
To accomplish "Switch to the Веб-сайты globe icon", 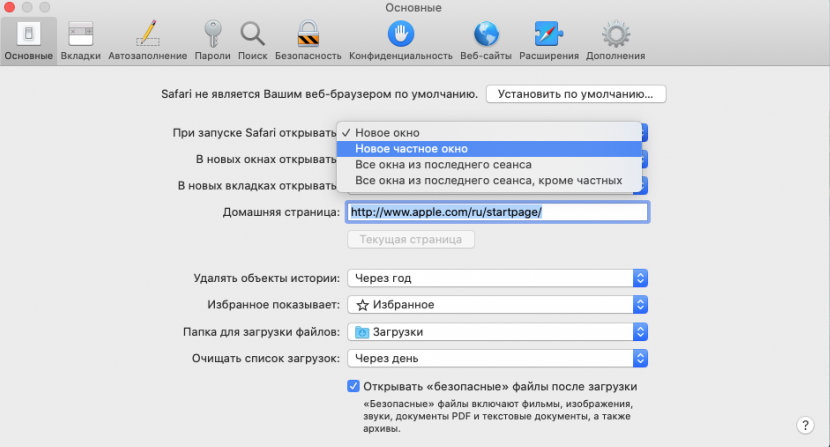I will [487, 40].
